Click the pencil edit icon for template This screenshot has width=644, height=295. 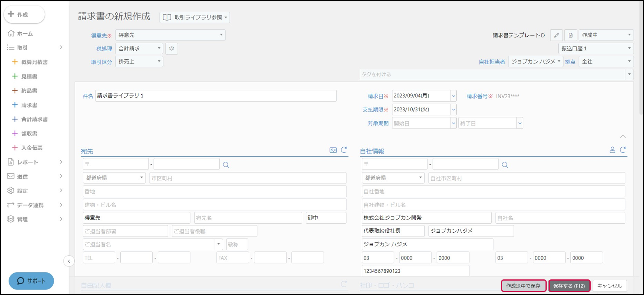pyautogui.click(x=556, y=35)
